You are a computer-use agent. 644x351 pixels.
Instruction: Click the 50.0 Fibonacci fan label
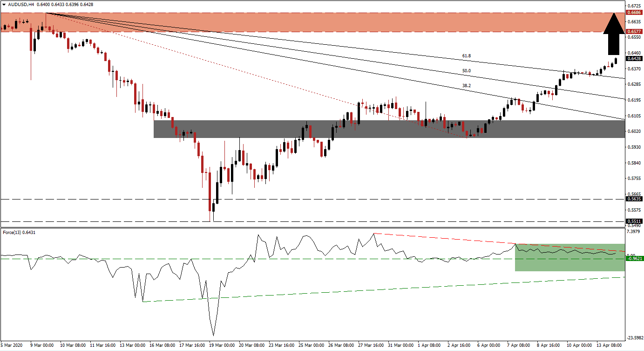(466, 71)
